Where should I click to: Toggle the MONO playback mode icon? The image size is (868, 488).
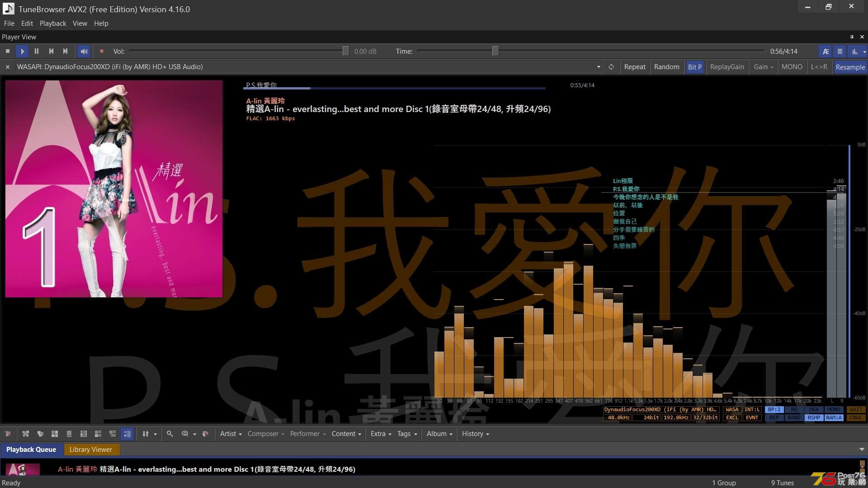point(792,66)
